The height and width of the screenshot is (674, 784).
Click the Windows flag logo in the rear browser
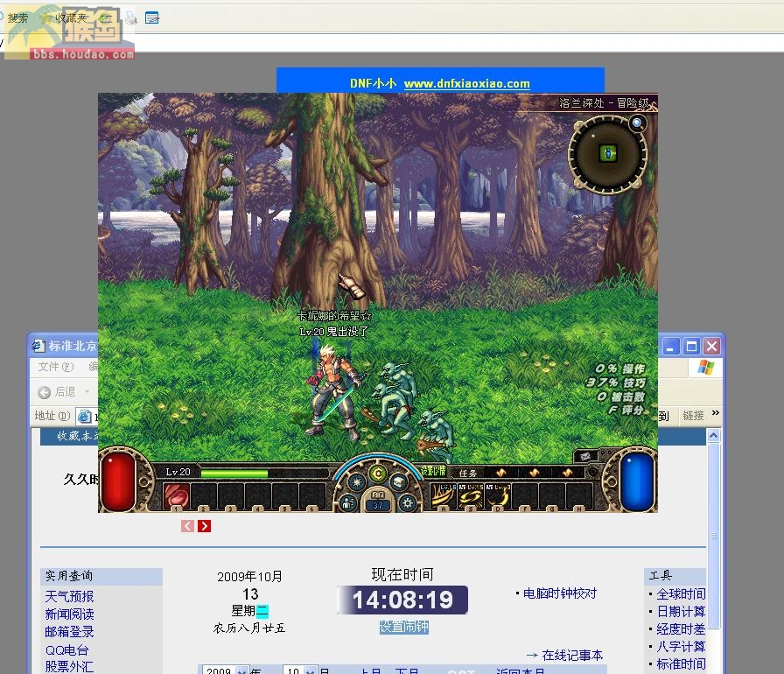click(x=705, y=367)
